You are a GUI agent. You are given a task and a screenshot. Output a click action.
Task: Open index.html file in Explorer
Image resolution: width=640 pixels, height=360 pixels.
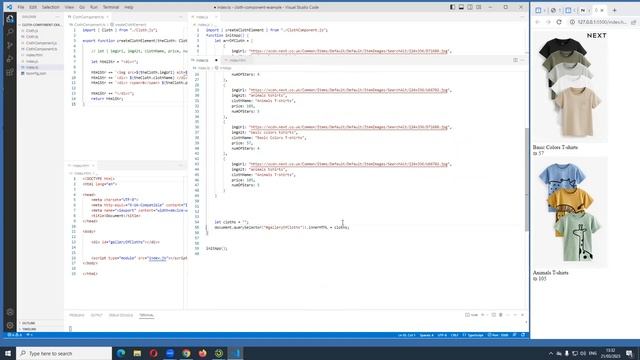click(41, 55)
